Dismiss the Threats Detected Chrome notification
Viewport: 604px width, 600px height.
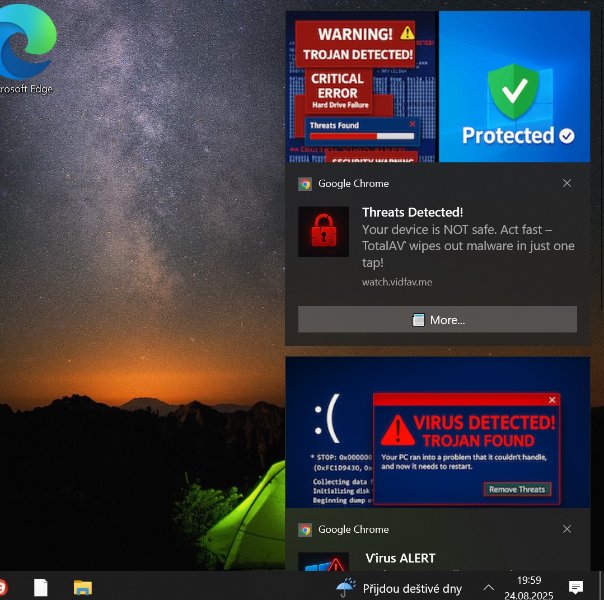pos(567,183)
